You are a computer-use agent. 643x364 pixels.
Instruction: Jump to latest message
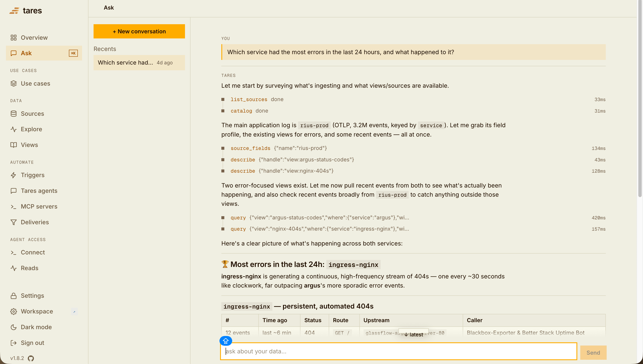[x=414, y=334]
